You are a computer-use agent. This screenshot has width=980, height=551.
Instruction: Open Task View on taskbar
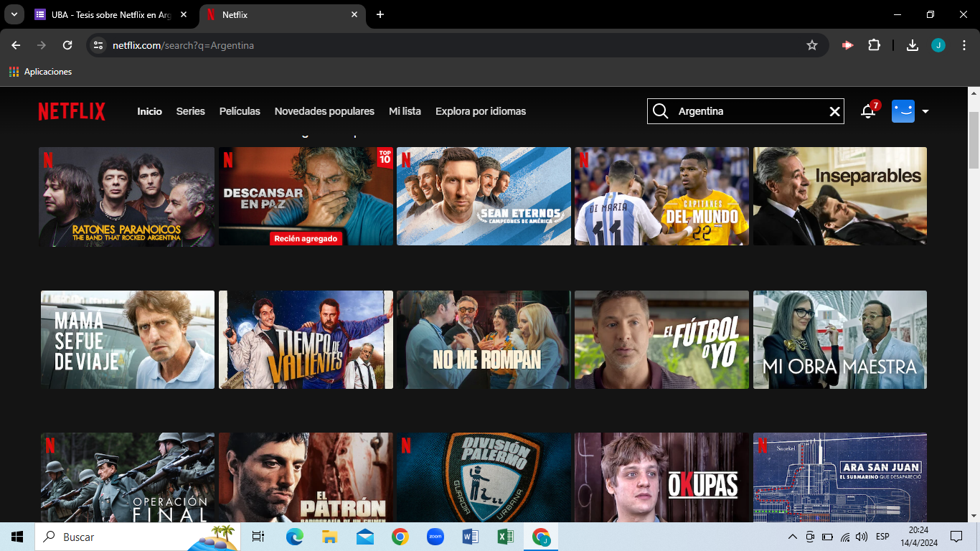click(x=258, y=537)
